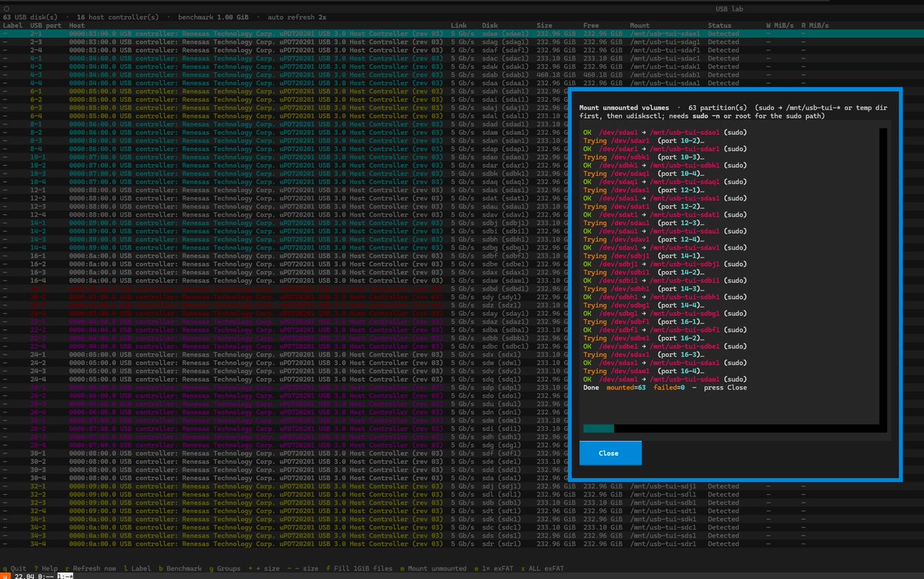
Task: Sort by the 'Label' column header
Action: pyautogui.click(x=12, y=25)
